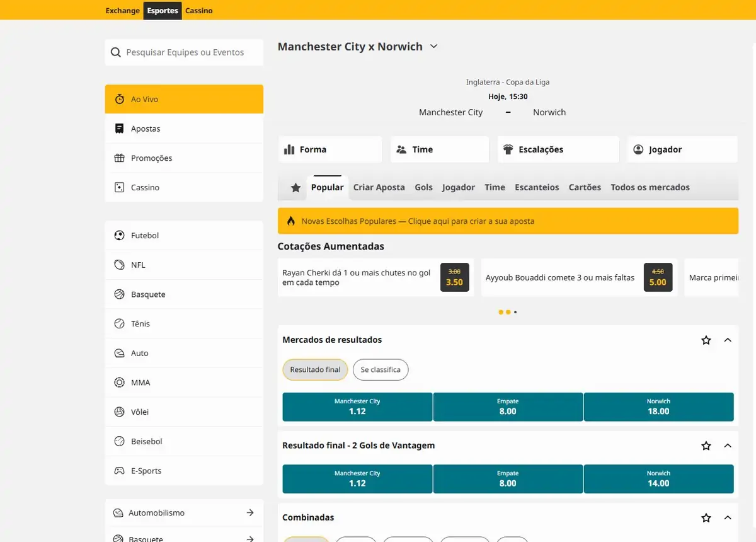The height and width of the screenshot is (542, 756).
Task: Click the Apostas bet slip icon
Action: (x=119, y=129)
